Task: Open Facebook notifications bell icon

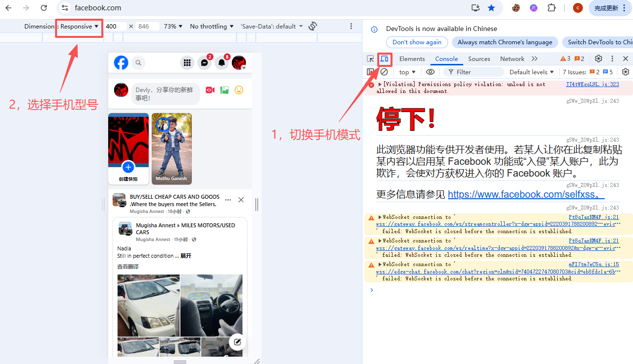Action: point(222,62)
